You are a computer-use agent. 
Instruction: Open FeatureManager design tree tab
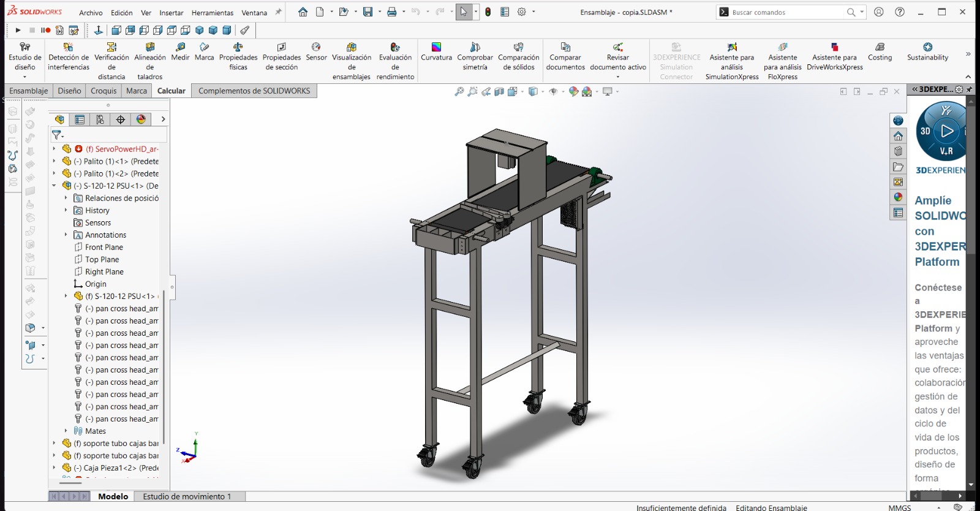(59, 119)
